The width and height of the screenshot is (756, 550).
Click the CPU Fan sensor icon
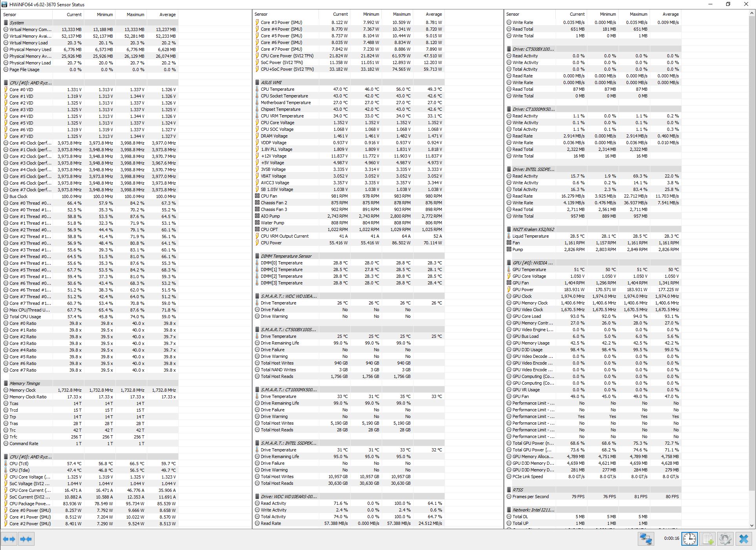[x=257, y=196]
